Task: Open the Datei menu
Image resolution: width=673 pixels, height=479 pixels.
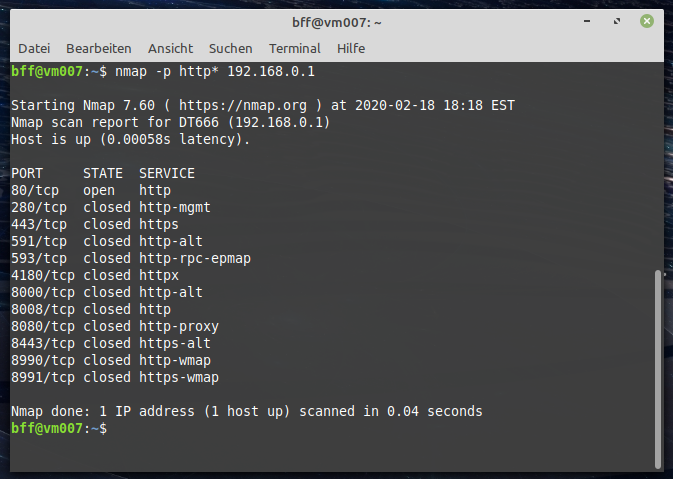Action: pos(34,49)
